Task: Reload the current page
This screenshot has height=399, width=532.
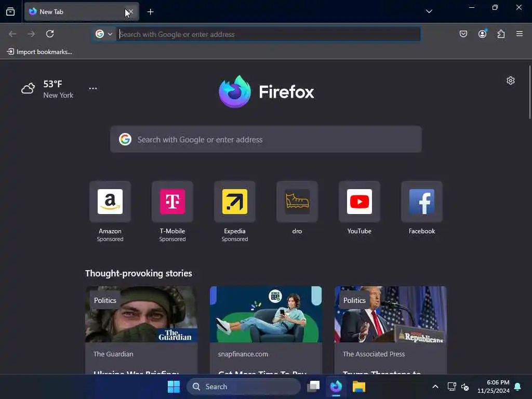Action: pyautogui.click(x=50, y=34)
